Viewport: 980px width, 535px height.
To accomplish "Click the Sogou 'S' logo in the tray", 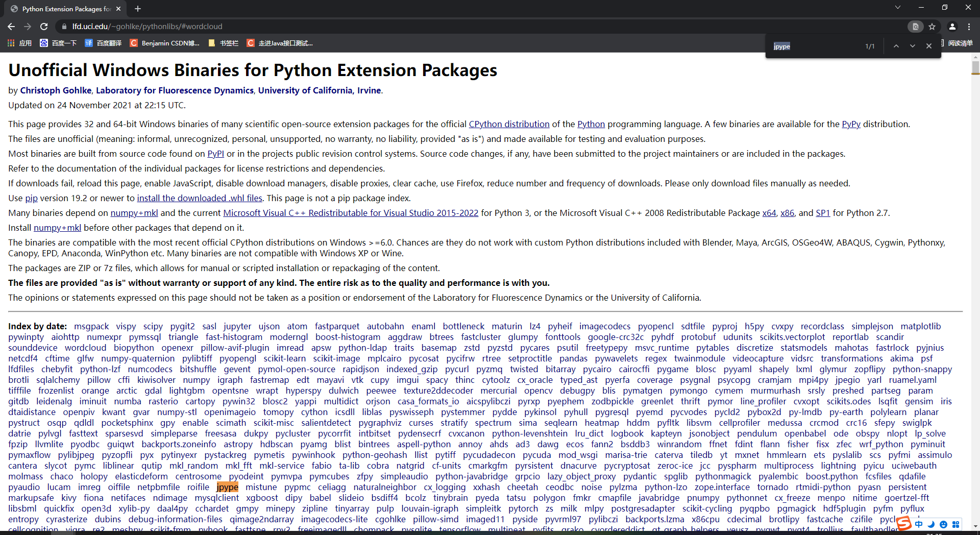I will (903, 523).
